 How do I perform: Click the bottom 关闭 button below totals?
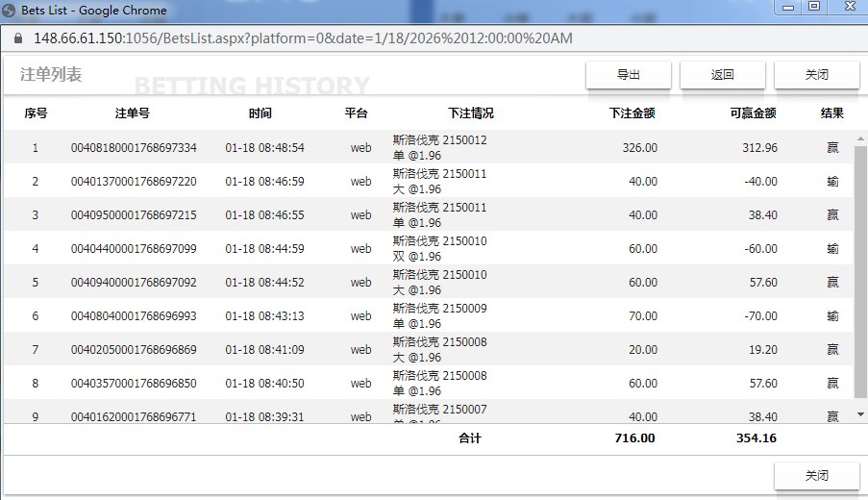click(816, 476)
